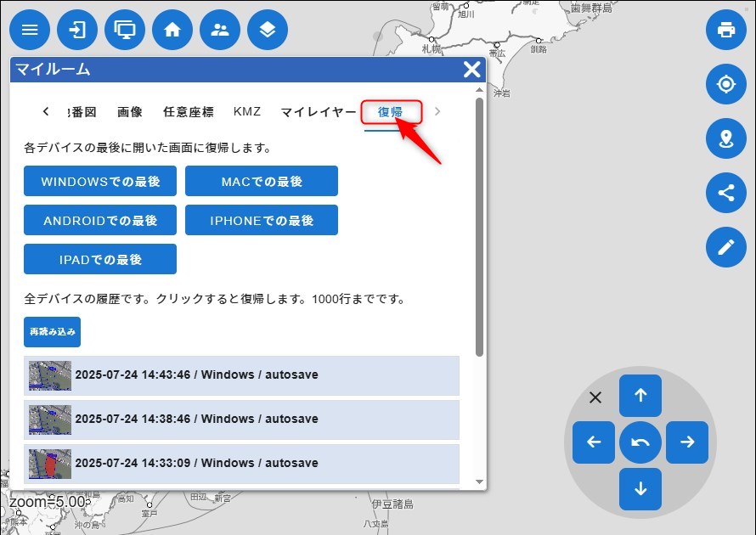Click the print icon
The height and width of the screenshot is (535, 756).
point(725,31)
